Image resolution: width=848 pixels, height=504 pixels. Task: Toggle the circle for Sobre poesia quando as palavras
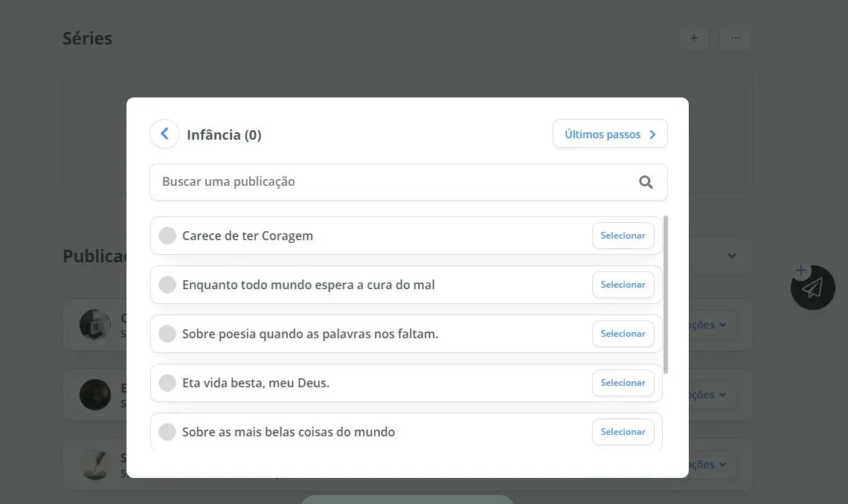167,333
